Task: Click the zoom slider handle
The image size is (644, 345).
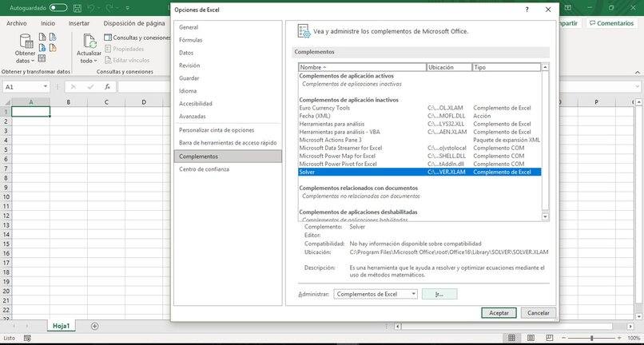Action: click(591, 338)
